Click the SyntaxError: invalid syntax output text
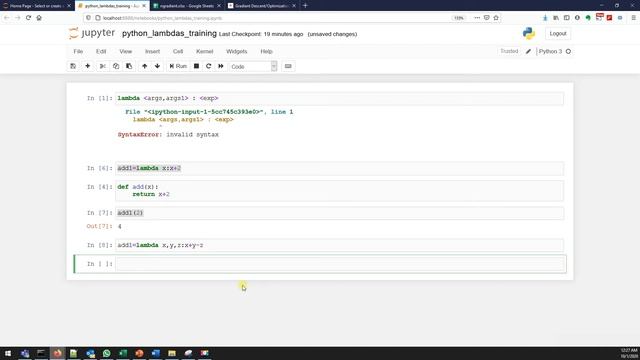The height and width of the screenshot is (360, 640). pos(168,135)
